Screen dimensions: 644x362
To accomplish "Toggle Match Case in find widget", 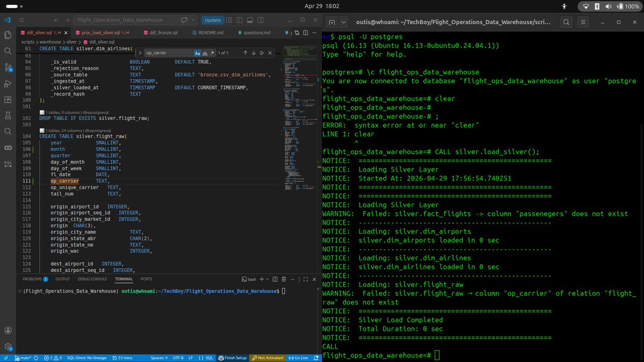I will pos(197,53).
